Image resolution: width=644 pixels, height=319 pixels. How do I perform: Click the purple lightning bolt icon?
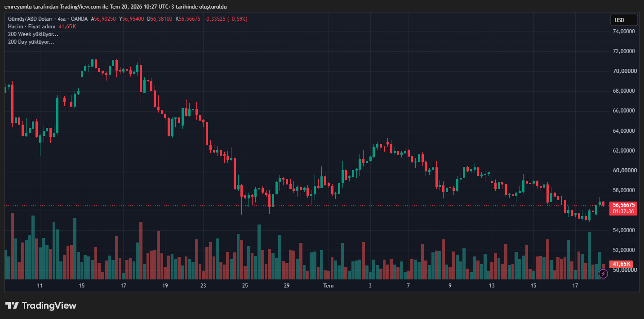pyautogui.click(x=604, y=274)
